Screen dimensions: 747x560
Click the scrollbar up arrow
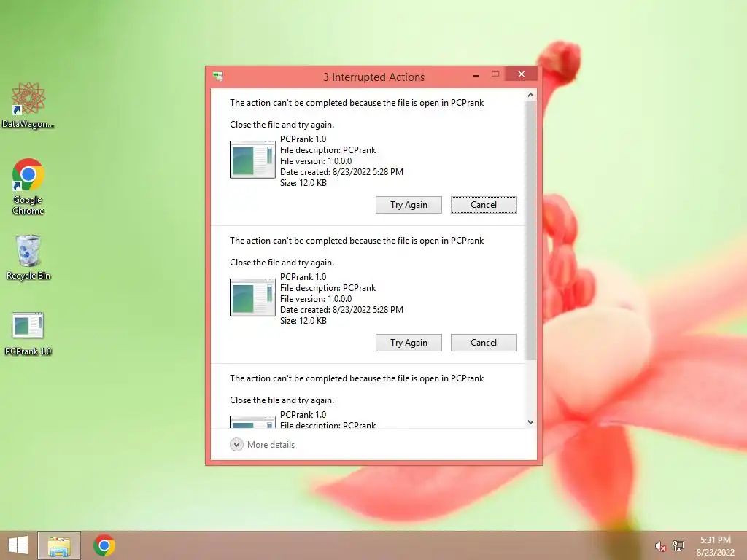tap(531, 96)
